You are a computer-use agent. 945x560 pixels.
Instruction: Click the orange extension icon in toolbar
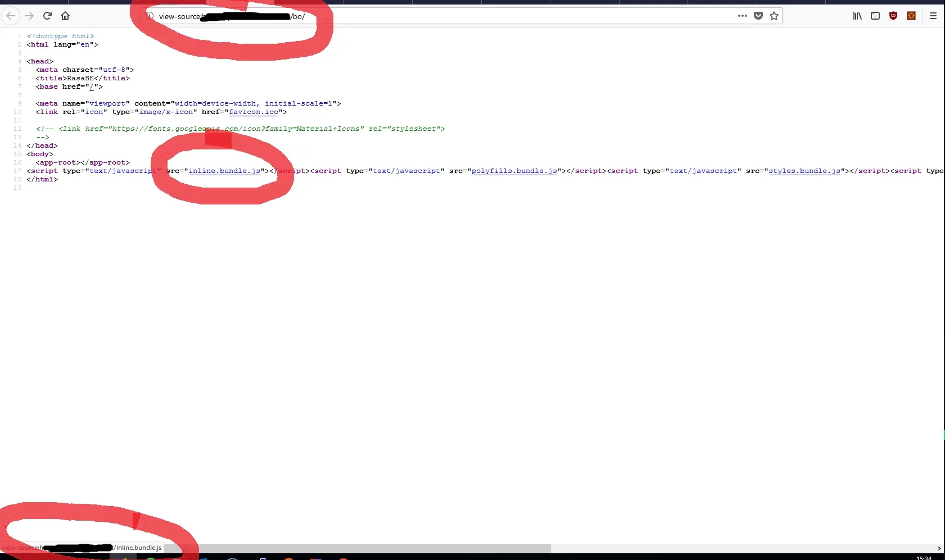tap(911, 16)
